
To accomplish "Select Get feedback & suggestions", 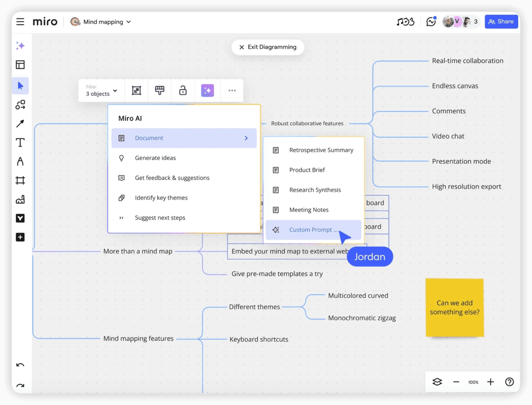I will click(x=184, y=178).
